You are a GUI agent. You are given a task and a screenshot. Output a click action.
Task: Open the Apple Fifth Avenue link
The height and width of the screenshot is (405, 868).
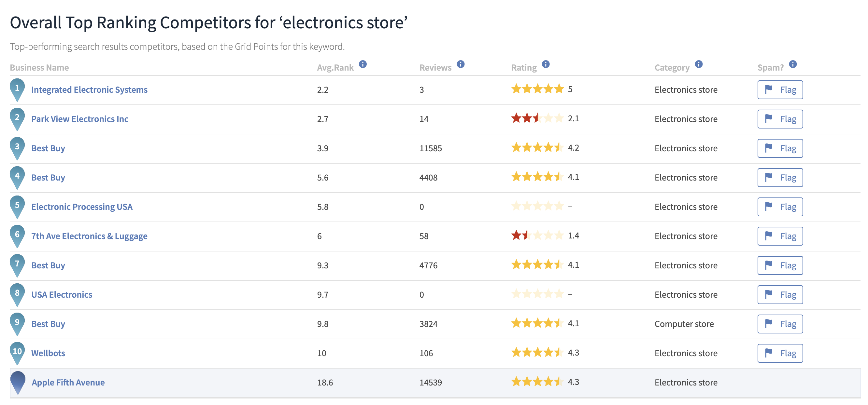coord(68,383)
